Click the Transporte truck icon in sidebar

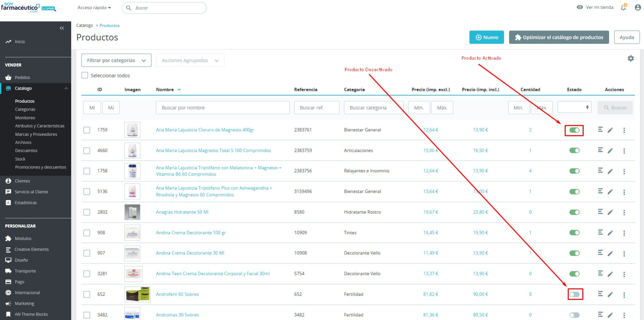(8, 271)
